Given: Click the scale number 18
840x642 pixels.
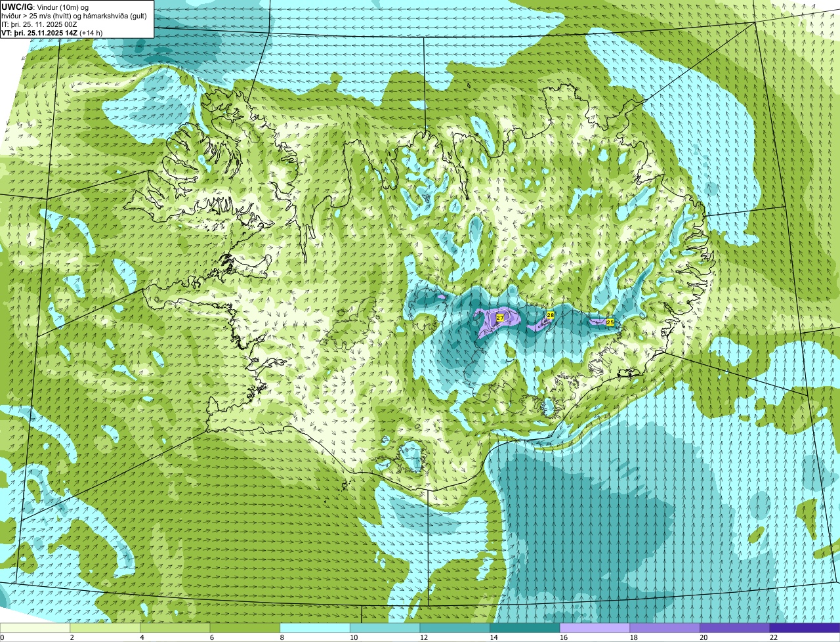Looking at the screenshot, I should point(634,637).
